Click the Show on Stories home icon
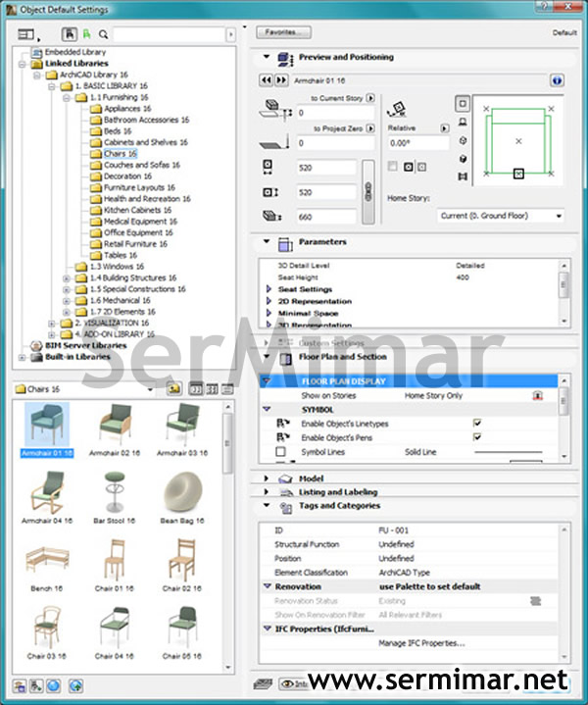Screen dimensions: 588x705 (x=538, y=396)
